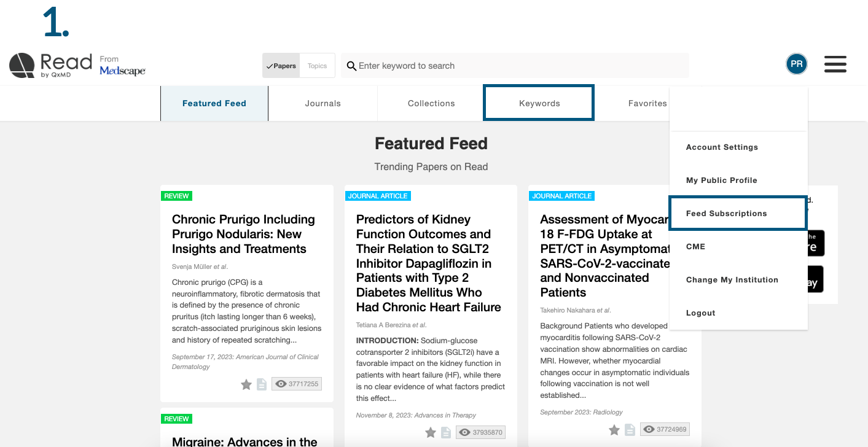Open the hamburger menu icon
868x447 pixels.
(835, 64)
